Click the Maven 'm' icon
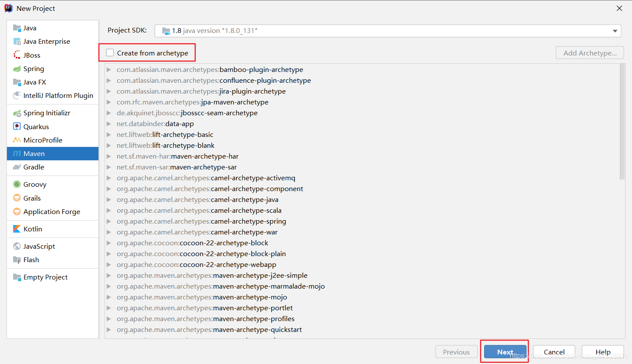This screenshot has height=364, width=632. pyautogui.click(x=17, y=154)
